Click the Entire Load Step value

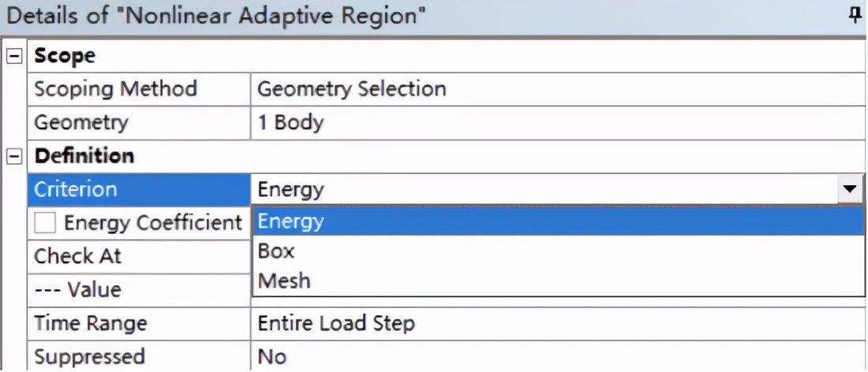coord(336,323)
